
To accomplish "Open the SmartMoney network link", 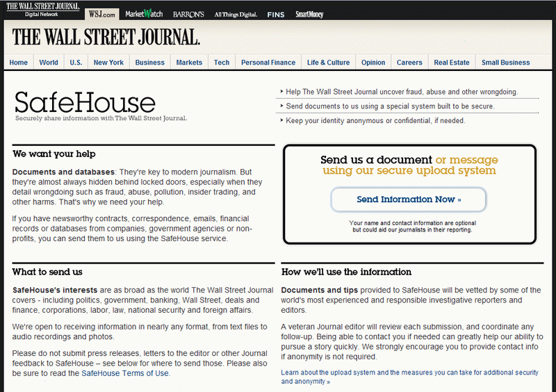I will pos(309,15).
